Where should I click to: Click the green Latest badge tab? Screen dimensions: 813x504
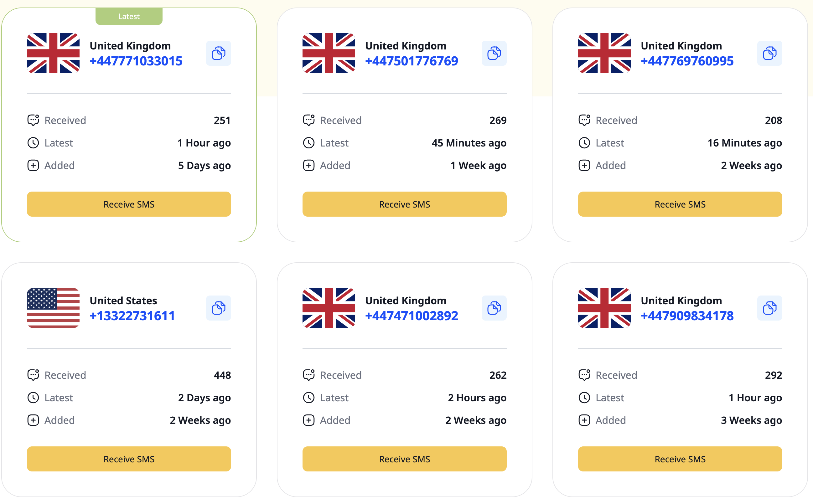129,16
